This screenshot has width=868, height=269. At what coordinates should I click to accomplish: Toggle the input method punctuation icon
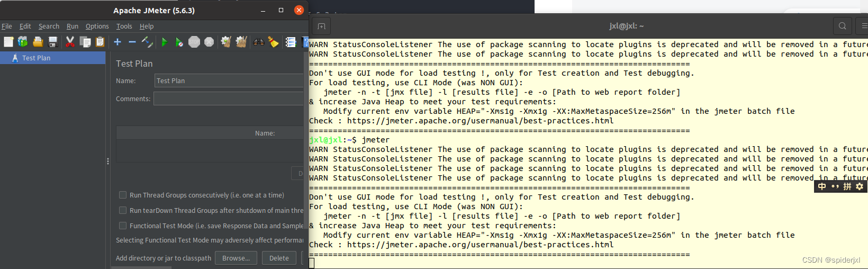point(835,186)
